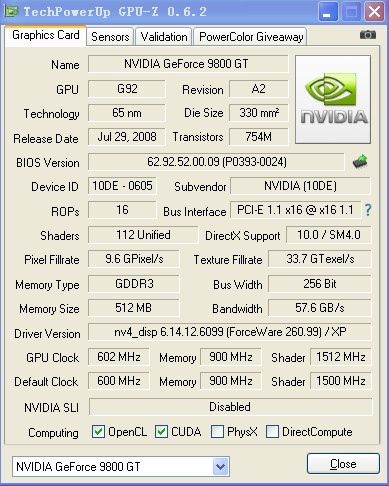Click the Driver Version label
Viewport: 389px width, 486px height.
coord(47,334)
